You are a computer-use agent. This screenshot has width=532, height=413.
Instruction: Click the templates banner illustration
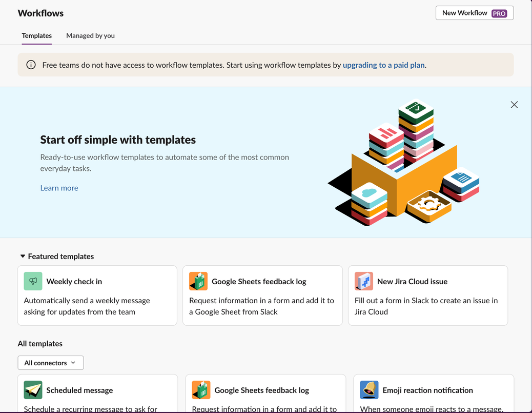[404, 162]
